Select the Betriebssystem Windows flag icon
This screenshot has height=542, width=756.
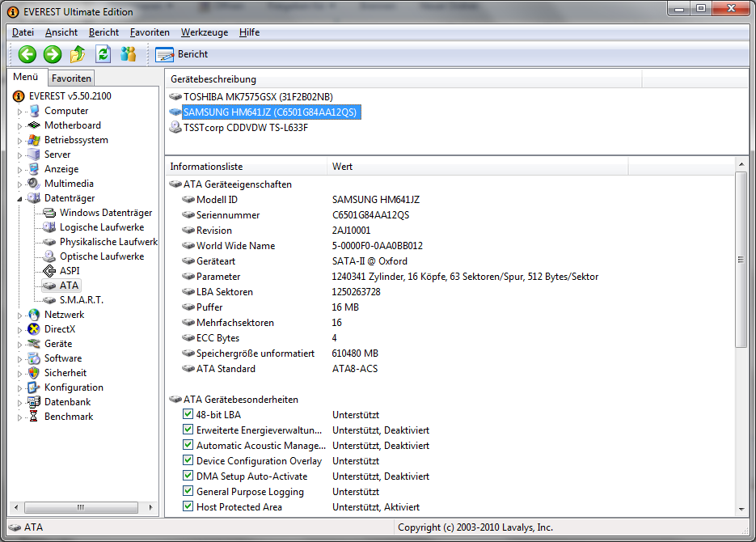34,140
